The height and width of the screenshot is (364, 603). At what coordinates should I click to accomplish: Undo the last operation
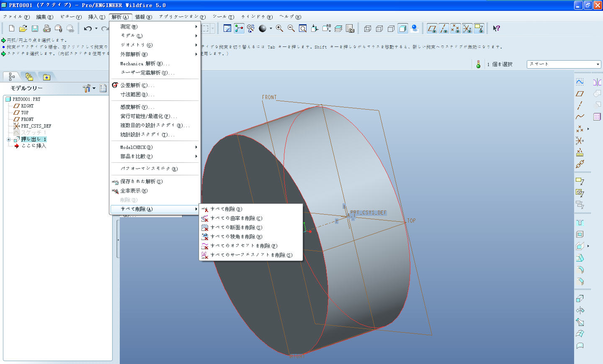[x=88, y=28]
